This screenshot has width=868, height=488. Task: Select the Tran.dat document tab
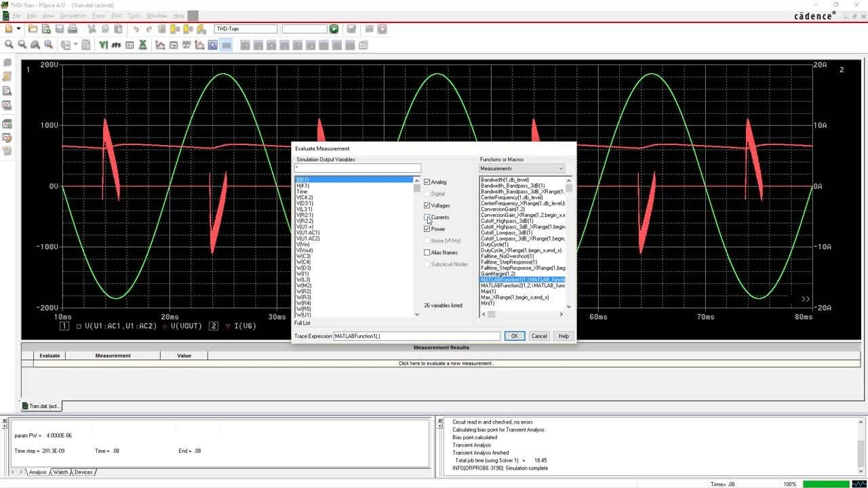[41, 406]
